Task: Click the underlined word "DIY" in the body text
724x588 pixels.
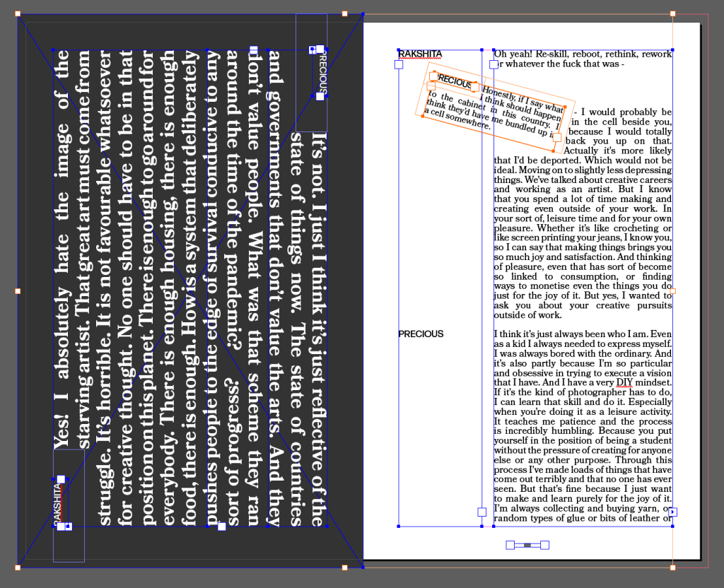Action: [624, 382]
